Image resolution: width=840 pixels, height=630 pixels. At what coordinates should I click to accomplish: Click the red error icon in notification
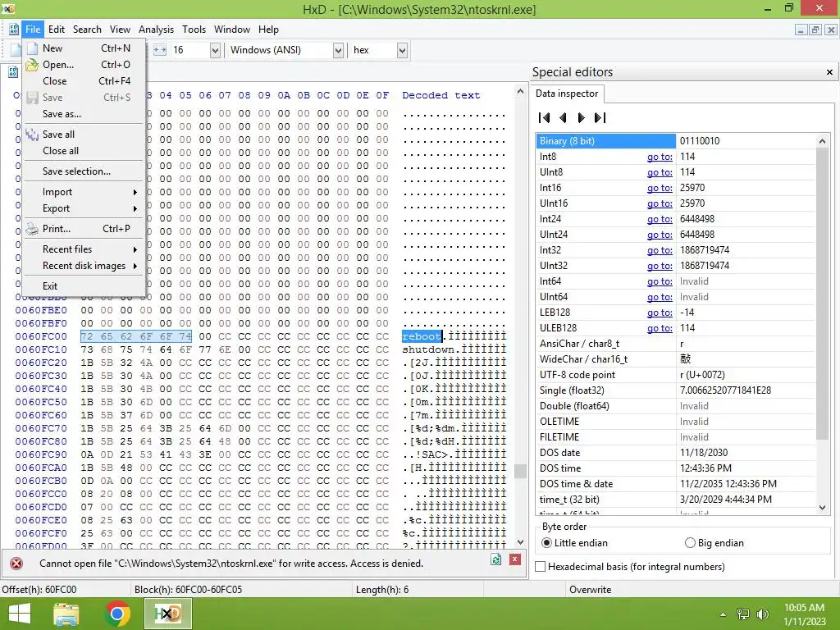tap(16, 564)
